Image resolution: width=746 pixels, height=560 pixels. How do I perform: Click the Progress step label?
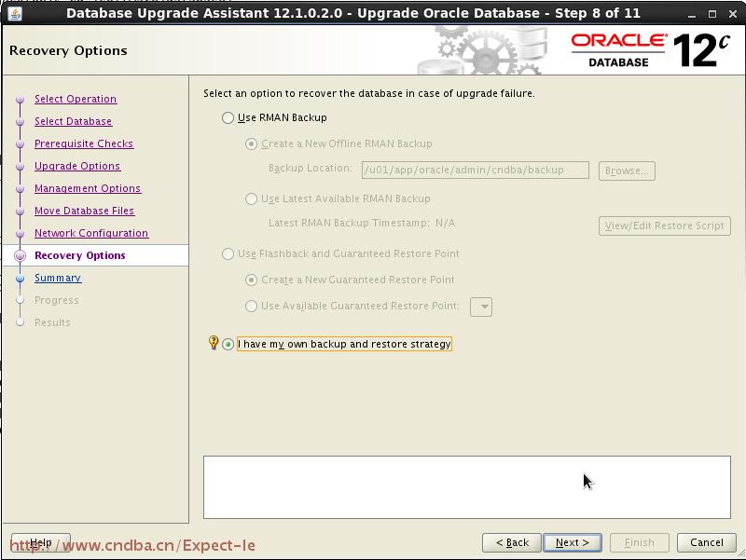coord(57,300)
